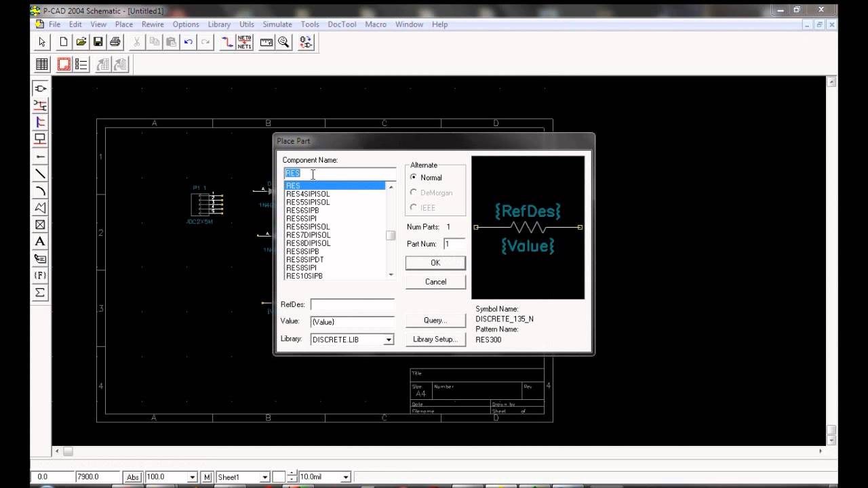The image size is (868, 488).
Task: Click into the Component Name field
Action: coord(340,174)
